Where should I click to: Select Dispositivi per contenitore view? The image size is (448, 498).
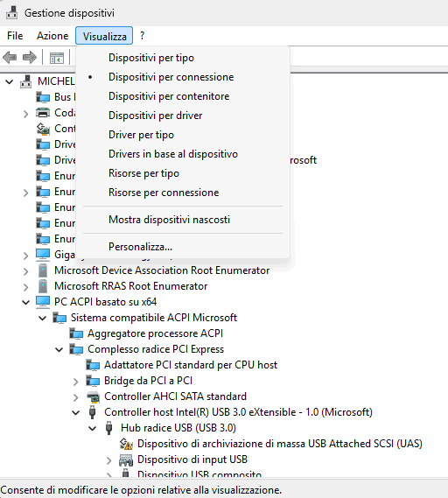pos(183,96)
